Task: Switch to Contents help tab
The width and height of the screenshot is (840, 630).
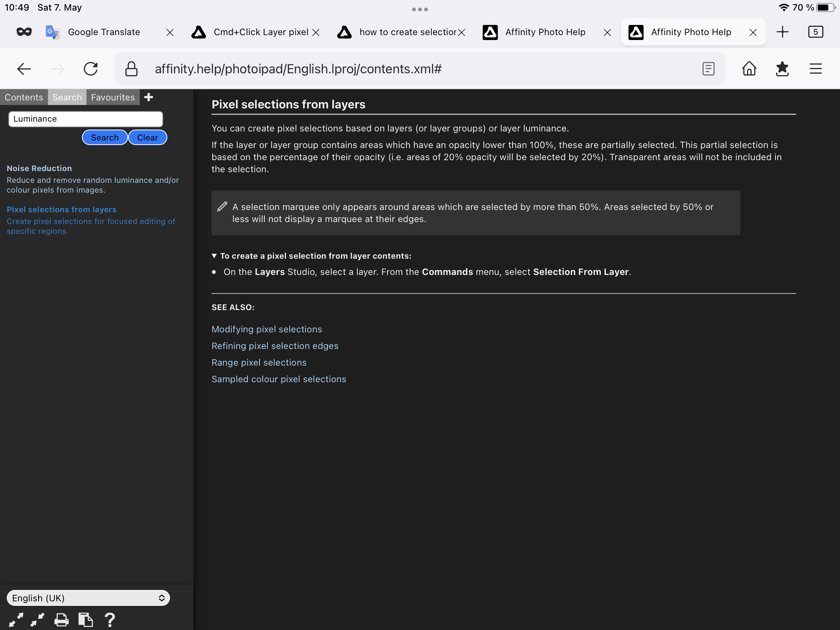Action: click(24, 97)
